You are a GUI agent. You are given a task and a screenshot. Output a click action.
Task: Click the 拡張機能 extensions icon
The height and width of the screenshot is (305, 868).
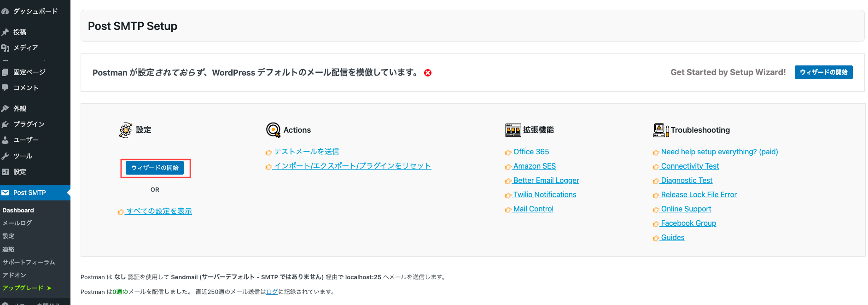click(x=513, y=130)
